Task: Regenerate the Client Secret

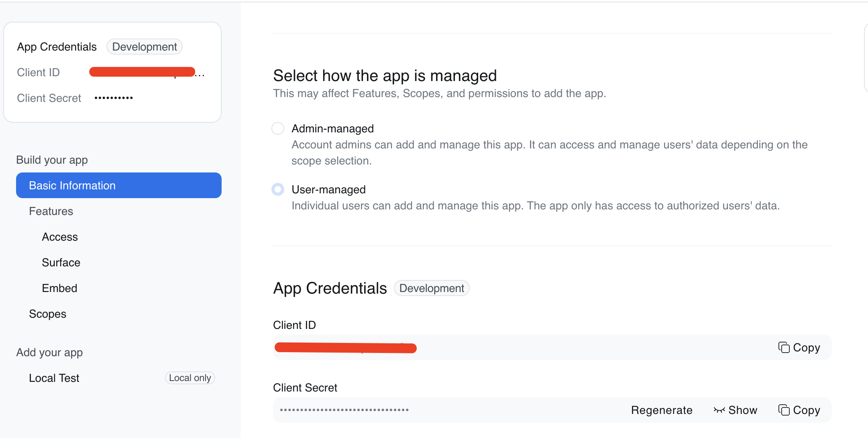Action: point(662,410)
